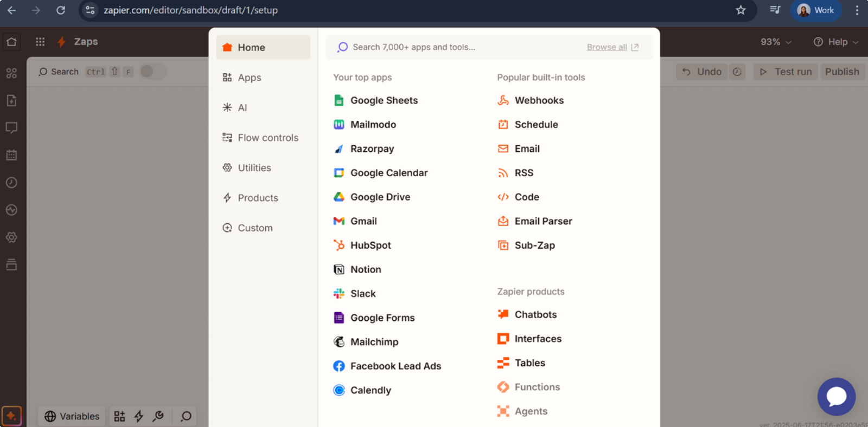Open the chat support bubble
Screen dimensions: 868x427
tap(837, 397)
